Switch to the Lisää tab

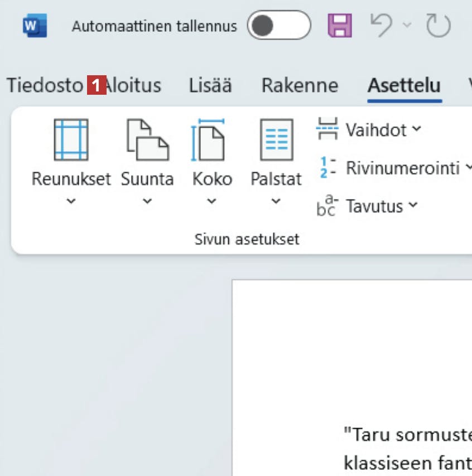[x=210, y=85]
